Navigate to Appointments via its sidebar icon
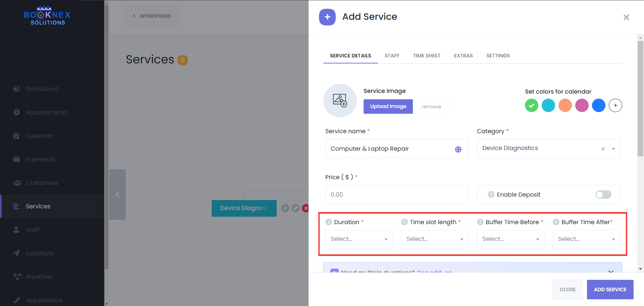This screenshot has height=306, width=644. [x=17, y=112]
